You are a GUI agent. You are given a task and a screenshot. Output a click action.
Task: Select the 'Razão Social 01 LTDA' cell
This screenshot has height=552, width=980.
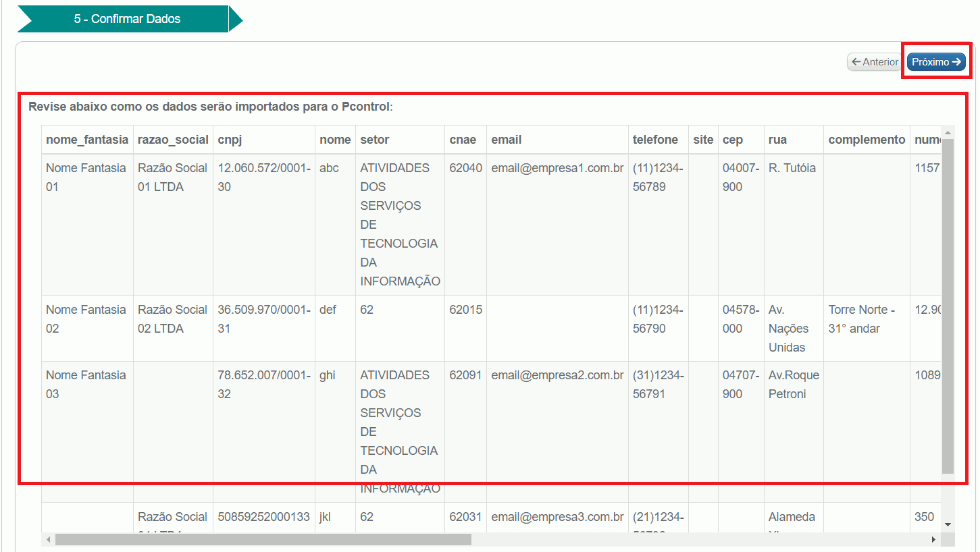click(173, 225)
